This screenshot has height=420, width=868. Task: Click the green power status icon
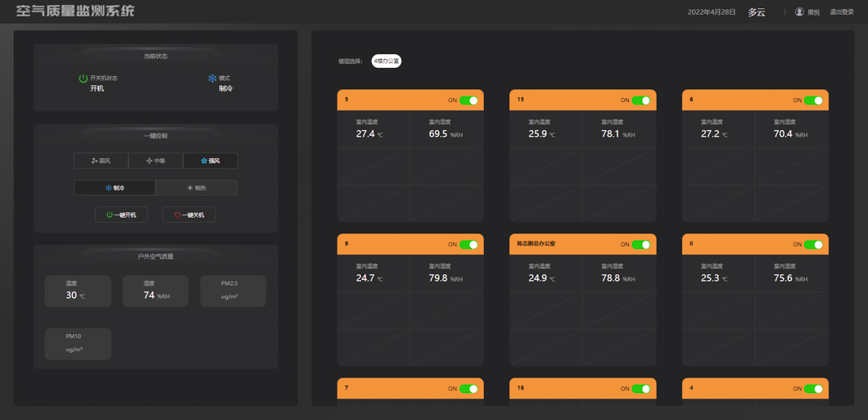pyautogui.click(x=83, y=79)
